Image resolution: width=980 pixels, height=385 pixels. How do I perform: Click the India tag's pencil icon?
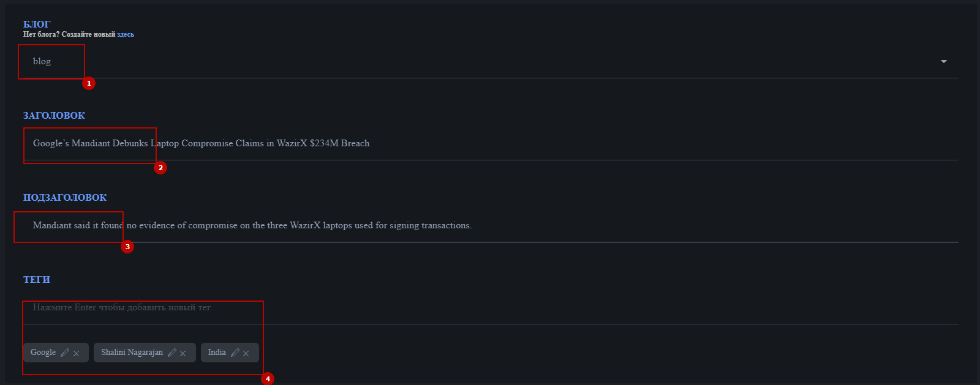coord(235,353)
